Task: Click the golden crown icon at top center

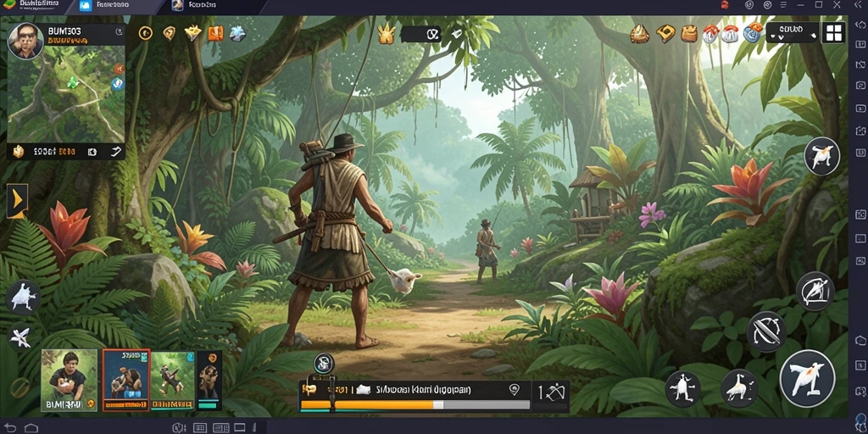Action: coord(386,34)
